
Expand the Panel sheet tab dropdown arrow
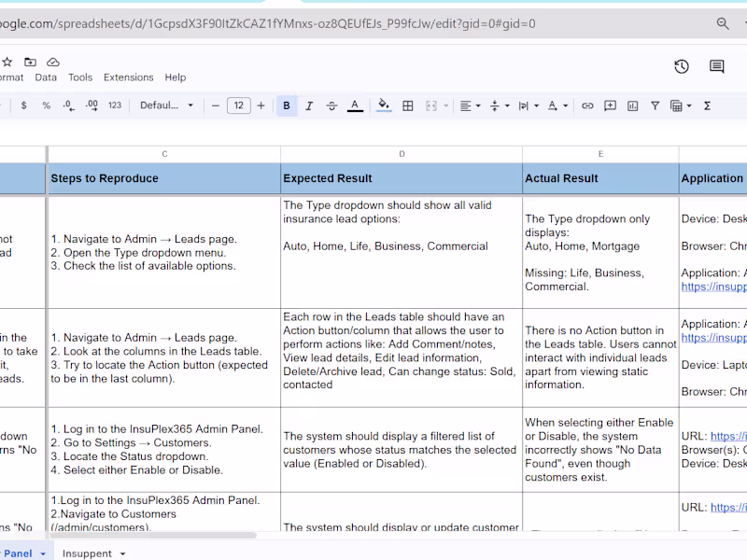click(x=43, y=553)
